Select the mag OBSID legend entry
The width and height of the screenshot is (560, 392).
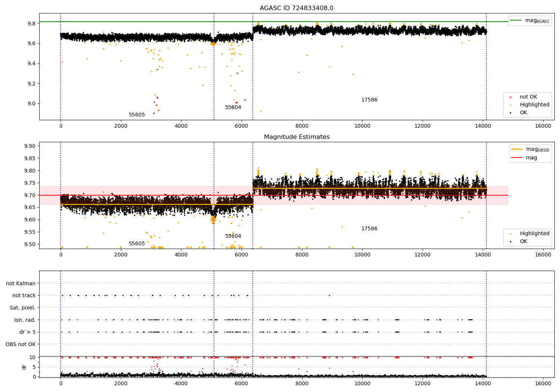coord(531,149)
